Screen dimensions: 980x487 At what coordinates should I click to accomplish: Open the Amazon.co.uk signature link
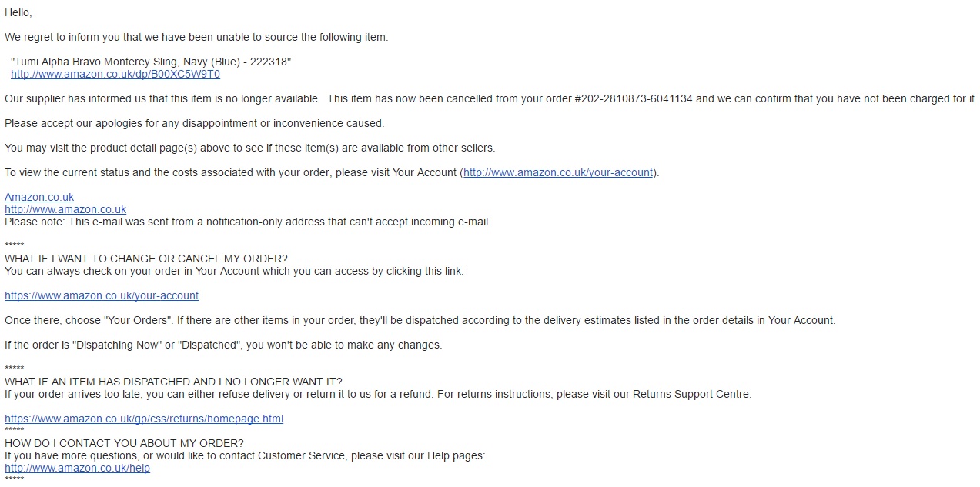[39, 197]
